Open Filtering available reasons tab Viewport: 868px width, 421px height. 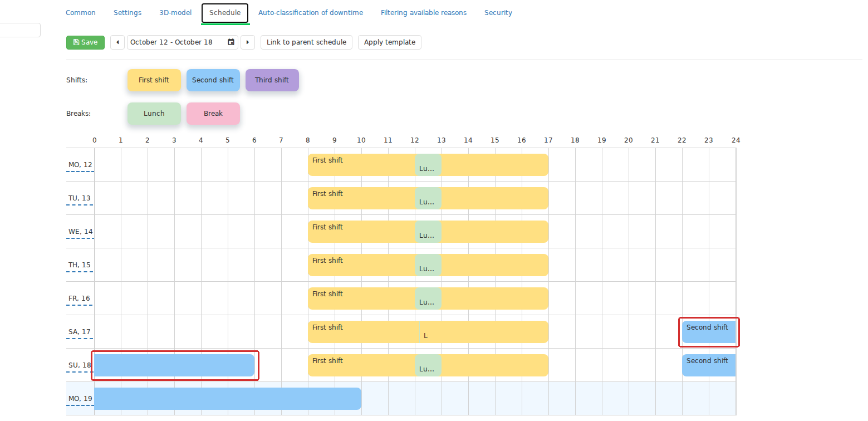coord(424,13)
